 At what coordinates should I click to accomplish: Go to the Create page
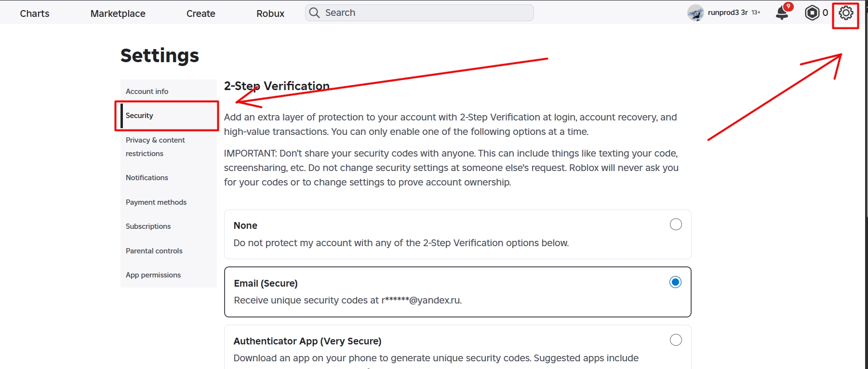(x=201, y=13)
